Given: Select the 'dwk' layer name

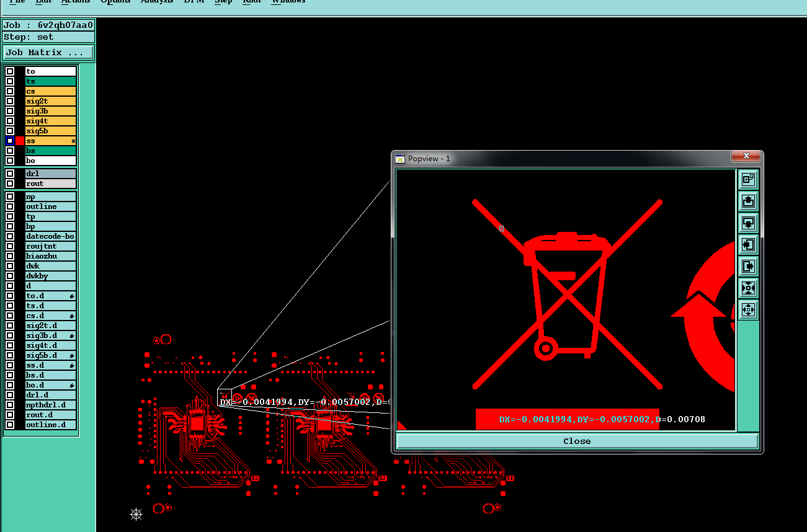Looking at the screenshot, I should 51,266.
